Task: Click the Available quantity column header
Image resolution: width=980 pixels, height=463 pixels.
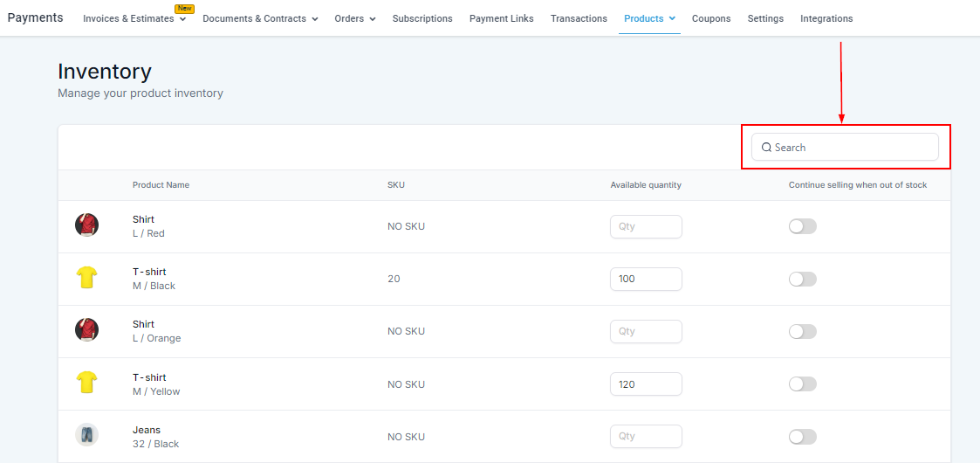Action: [x=646, y=185]
